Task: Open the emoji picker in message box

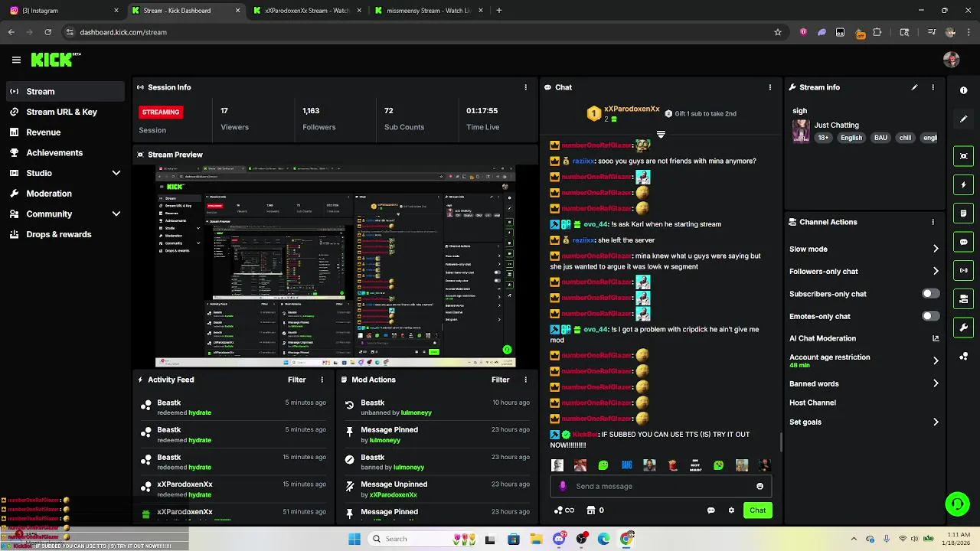Action: point(759,486)
